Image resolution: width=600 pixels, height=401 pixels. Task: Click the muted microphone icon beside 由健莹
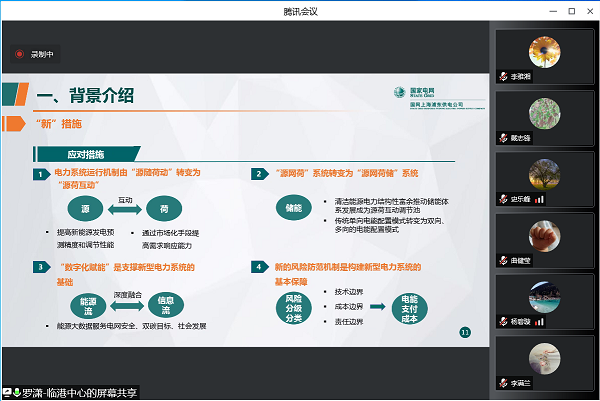tap(503, 261)
